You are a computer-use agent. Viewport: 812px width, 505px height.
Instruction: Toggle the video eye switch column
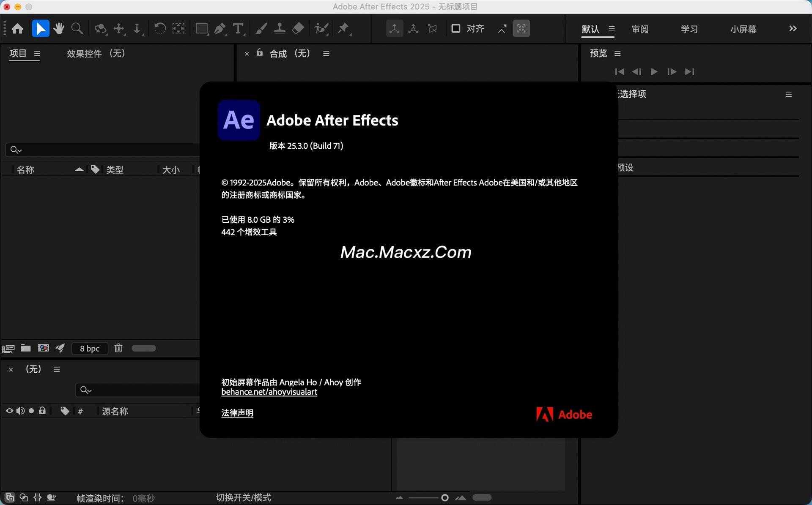click(x=9, y=411)
